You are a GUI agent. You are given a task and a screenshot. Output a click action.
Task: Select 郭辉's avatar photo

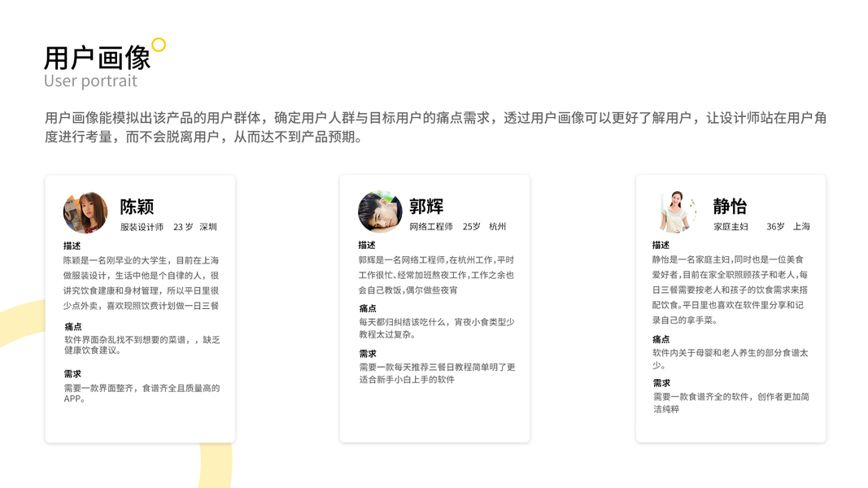click(380, 212)
